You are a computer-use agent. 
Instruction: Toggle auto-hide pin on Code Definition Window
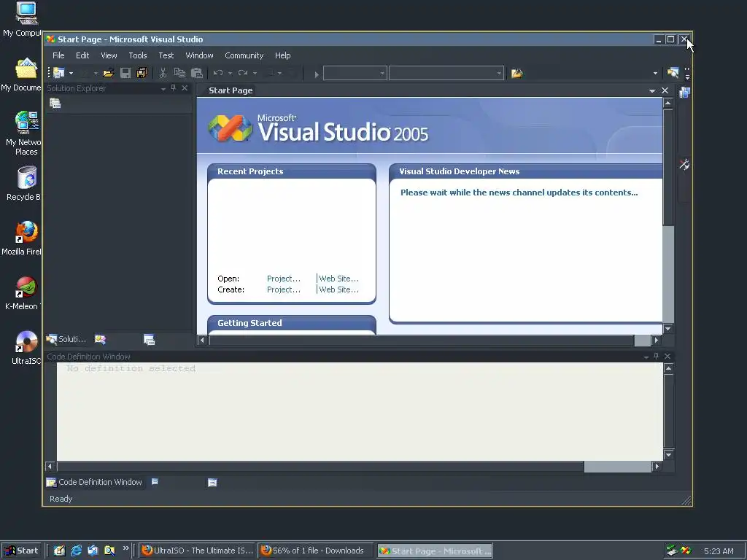656,356
